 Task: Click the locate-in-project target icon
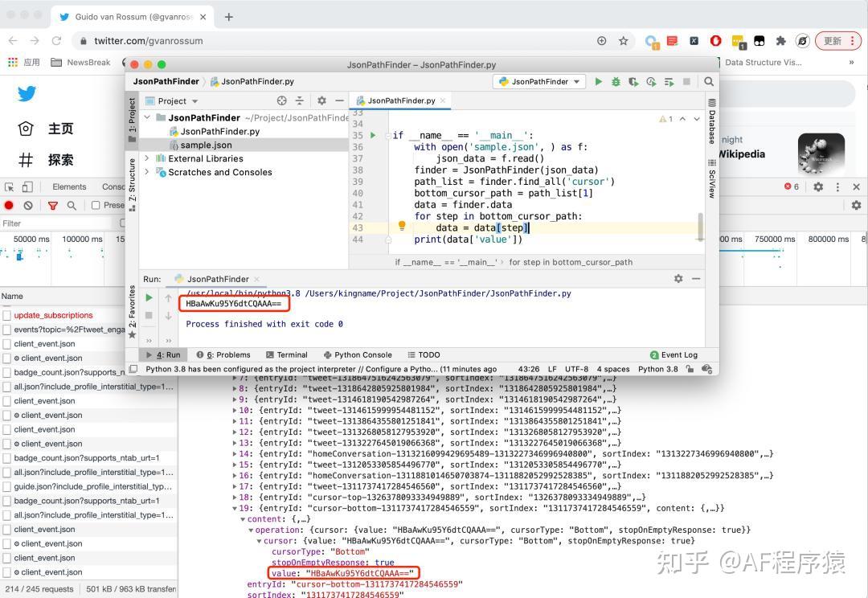coord(281,100)
